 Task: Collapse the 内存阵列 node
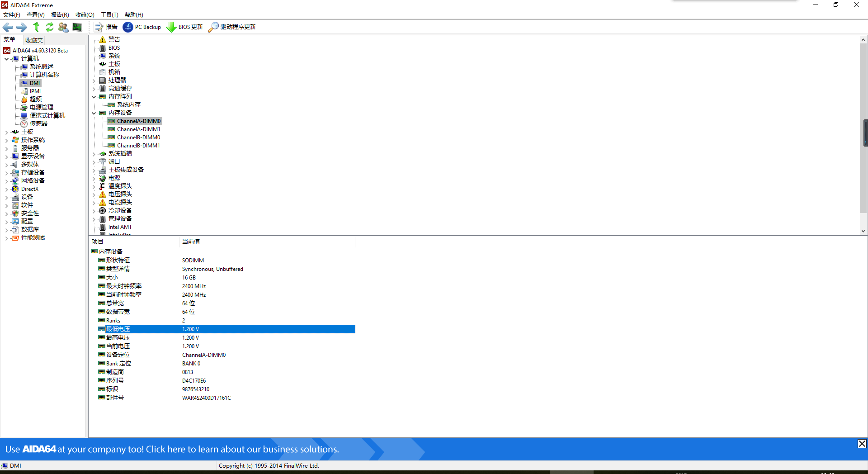(94, 97)
